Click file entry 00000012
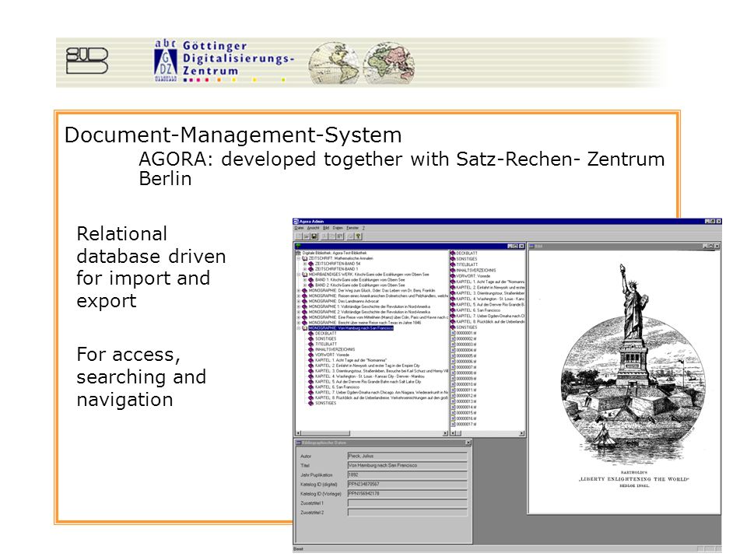The width and height of the screenshot is (747, 560). (x=466, y=396)
